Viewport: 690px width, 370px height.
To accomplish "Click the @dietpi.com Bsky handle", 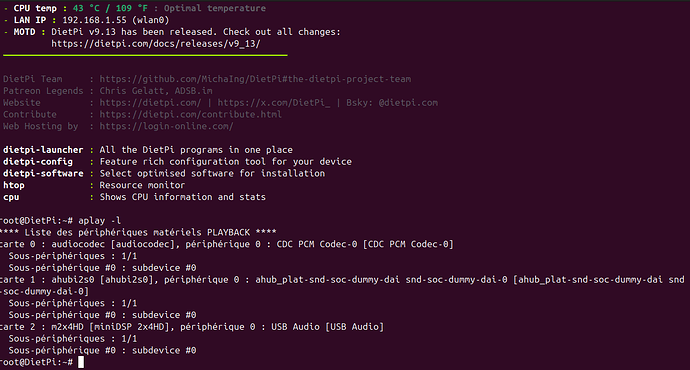I will (x=408, y=103).
